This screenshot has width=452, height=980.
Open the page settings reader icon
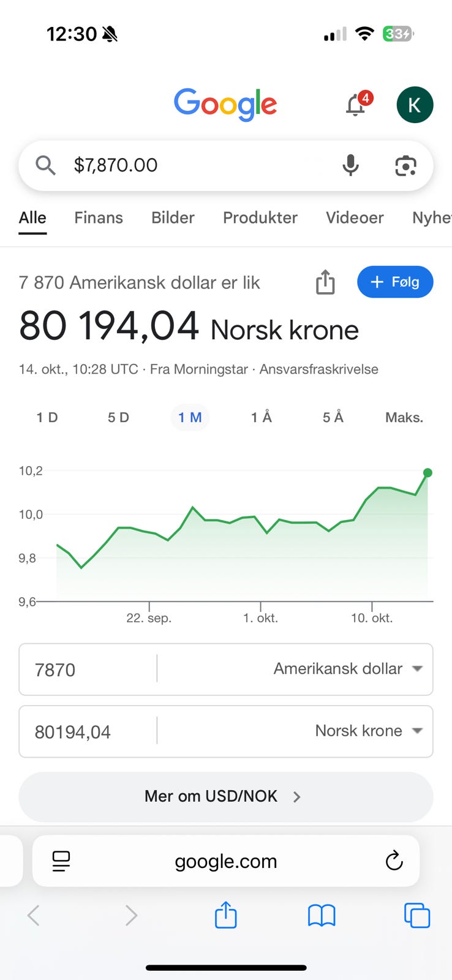[61, 861]
